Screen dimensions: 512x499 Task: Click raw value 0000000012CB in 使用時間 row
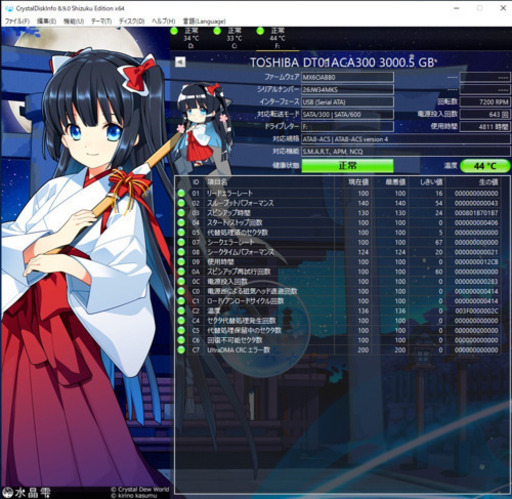pyautogui.click(x=477, y=262)
